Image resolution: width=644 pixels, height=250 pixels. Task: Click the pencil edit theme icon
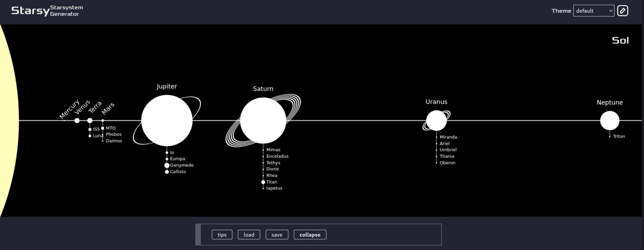pos(622,11)
